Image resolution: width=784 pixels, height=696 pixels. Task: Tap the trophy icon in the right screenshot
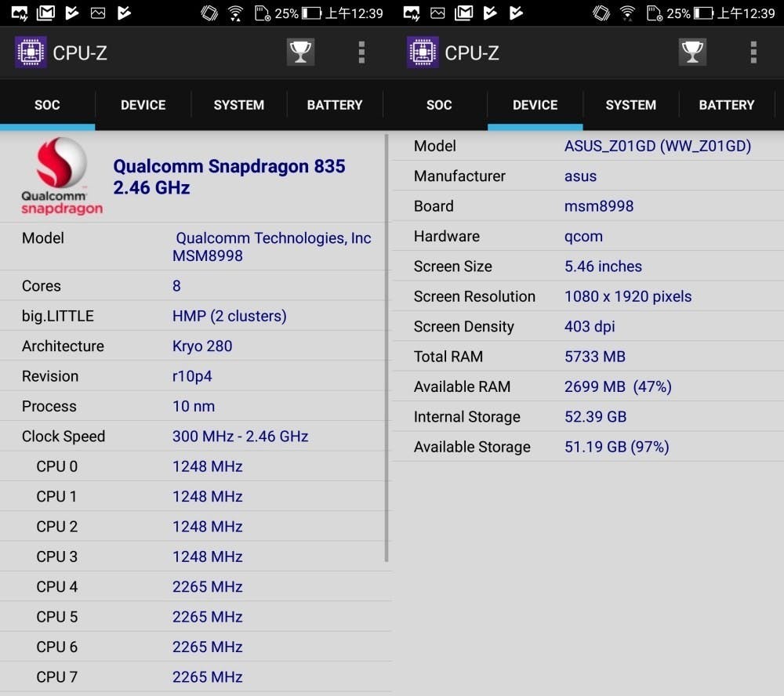click(691, 53)
